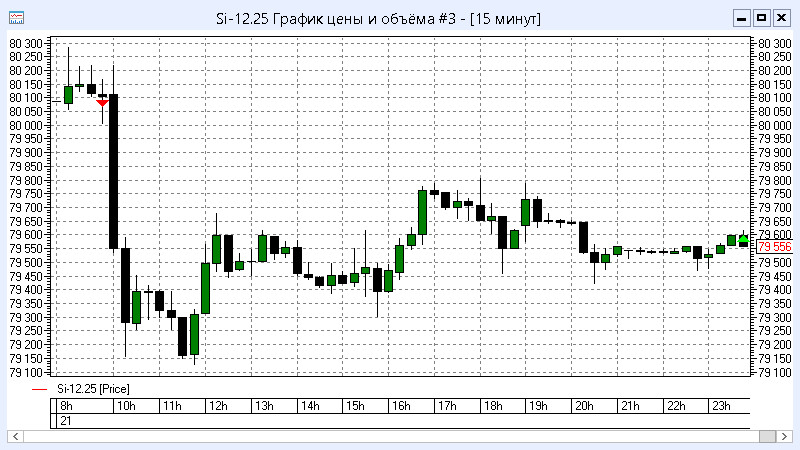Maximize the Si-12.25 chart window
The image size is (800, 450).
click(x=761, y=18)
